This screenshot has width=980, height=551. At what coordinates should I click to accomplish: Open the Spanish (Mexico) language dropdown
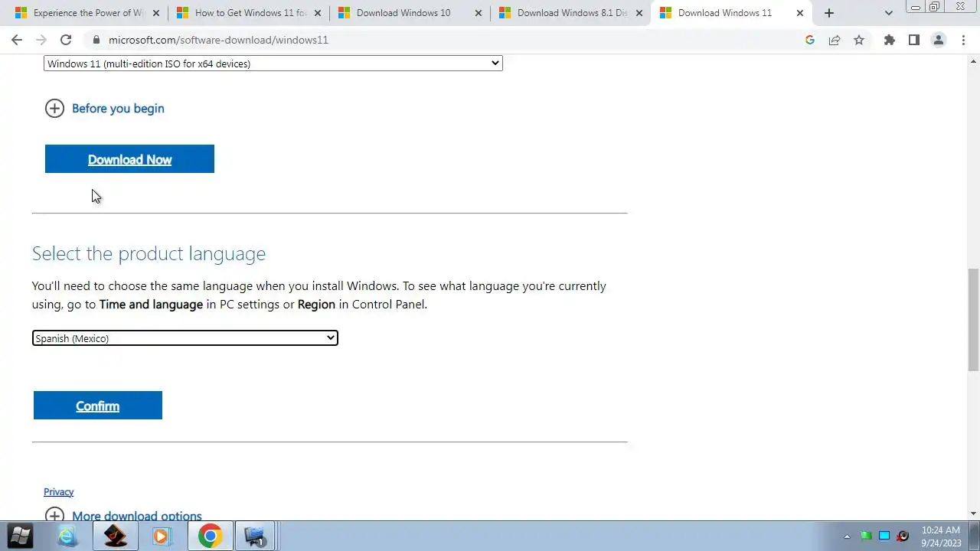point(185,338)
